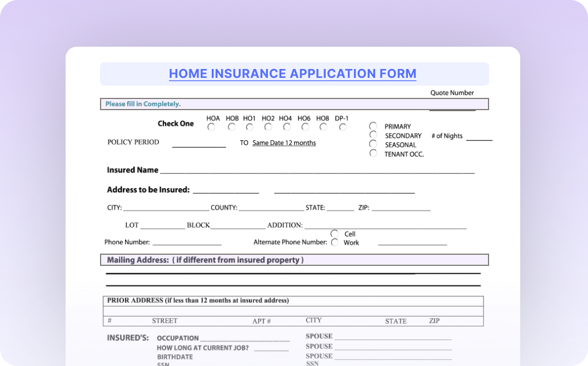
Task: Click the Home Insurance Application Form title link
Action: click(292, 73)
